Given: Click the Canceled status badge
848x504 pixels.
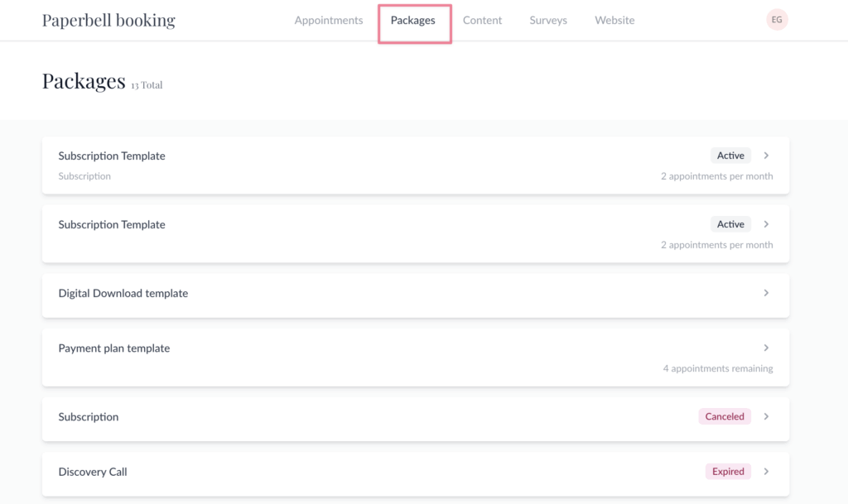Looking at the screenshot, I should [724, 417].
